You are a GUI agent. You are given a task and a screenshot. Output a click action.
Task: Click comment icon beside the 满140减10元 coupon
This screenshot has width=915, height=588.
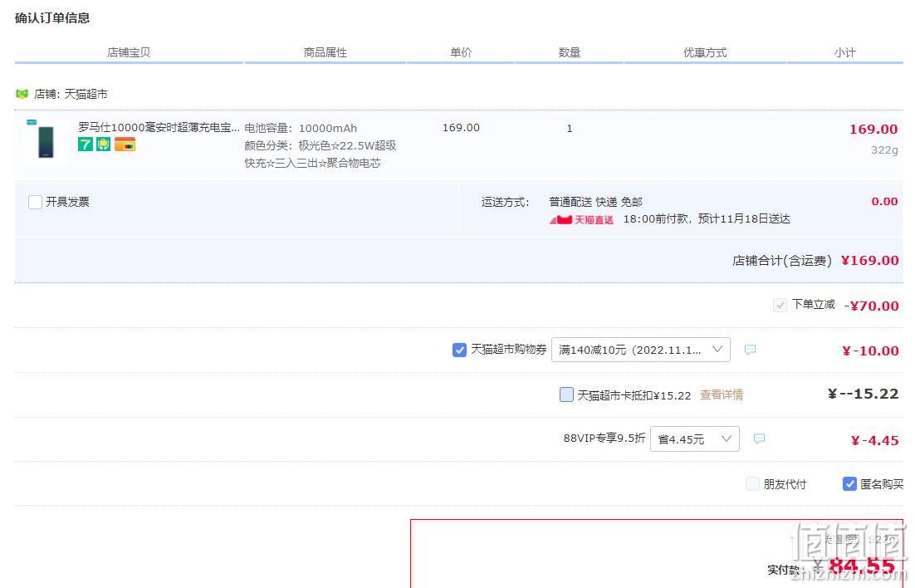pos(751,350)
